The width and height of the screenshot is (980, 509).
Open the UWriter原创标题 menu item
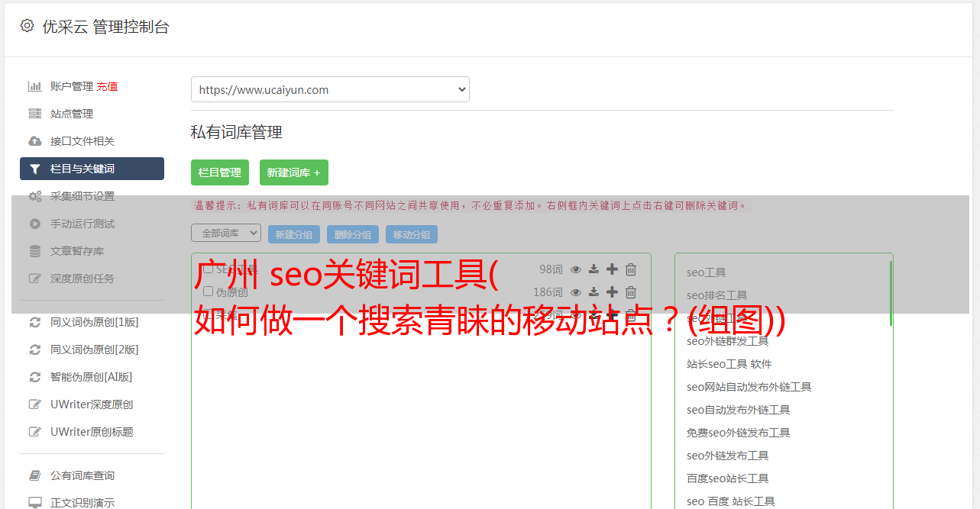(92, 432)
